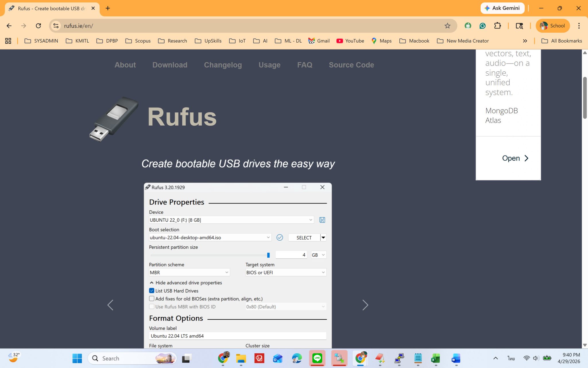Click the rufus.ie address bar
Viewport: 588px width, 368px height.
[253, 26]
